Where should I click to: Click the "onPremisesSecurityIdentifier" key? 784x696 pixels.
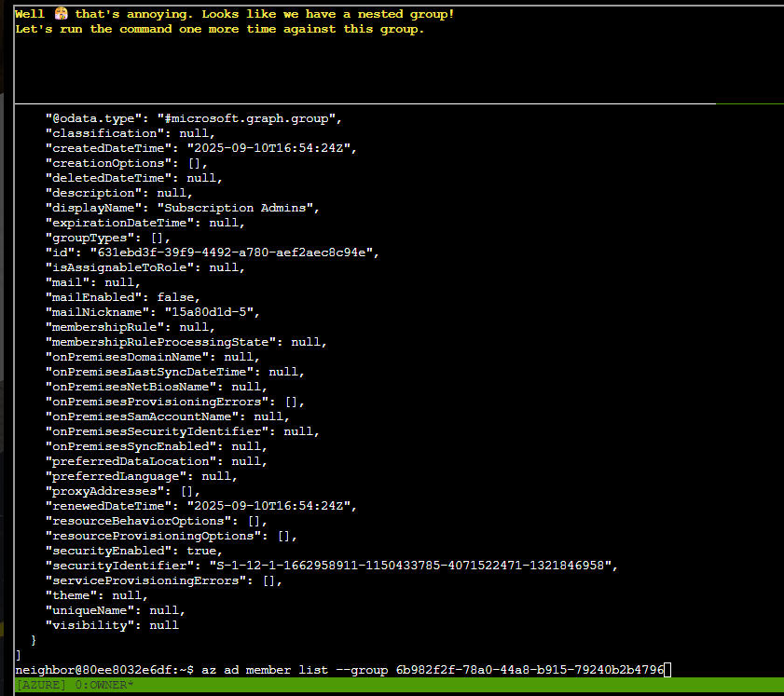pyautogui.click(x=157, y=431)
